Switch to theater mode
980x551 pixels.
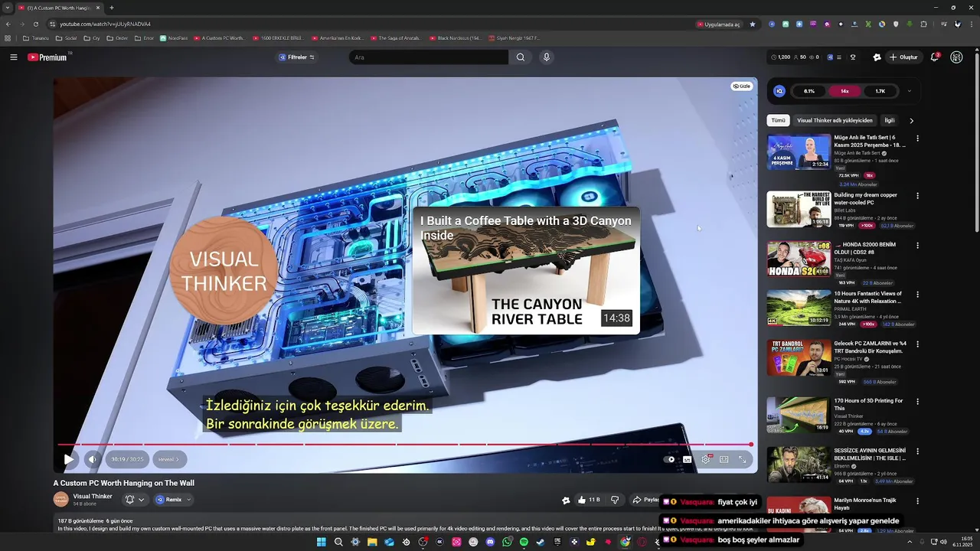724,459
